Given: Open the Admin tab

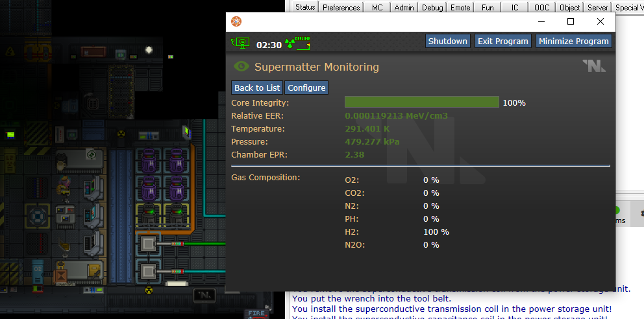Looking at the screenshot, I should click(404, 8).
